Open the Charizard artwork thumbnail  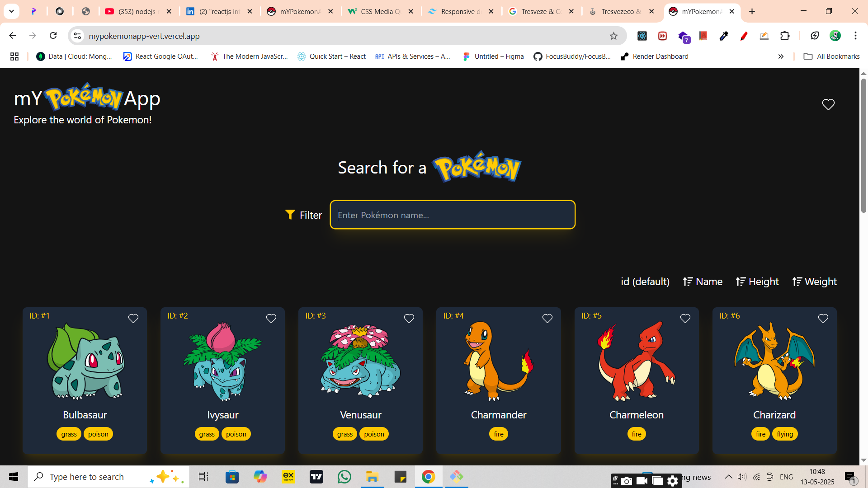pos(774,361)
